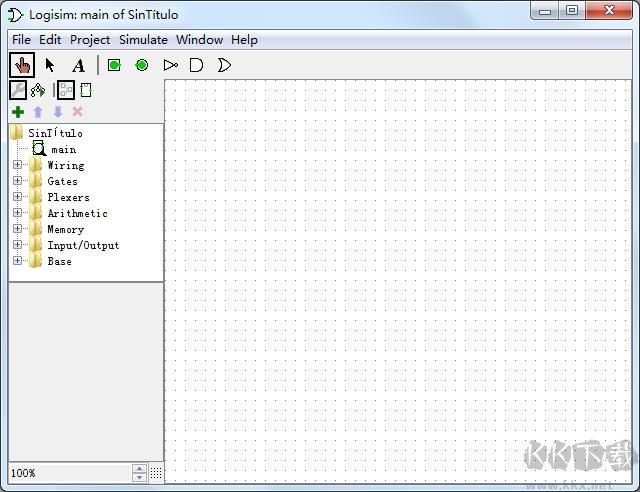Show the simulation hierarchy view
The height and width of the screenshot is (492, 640).
[x=38, y=90]
